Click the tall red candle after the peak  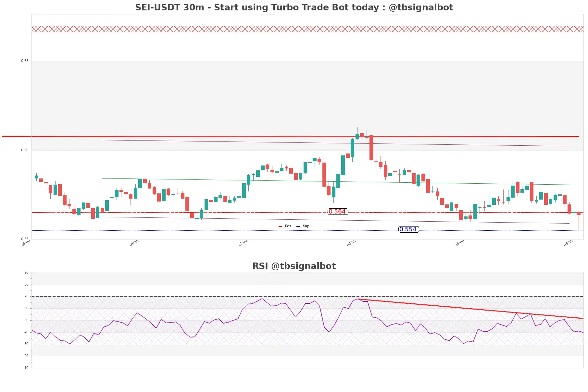[371, 148]
